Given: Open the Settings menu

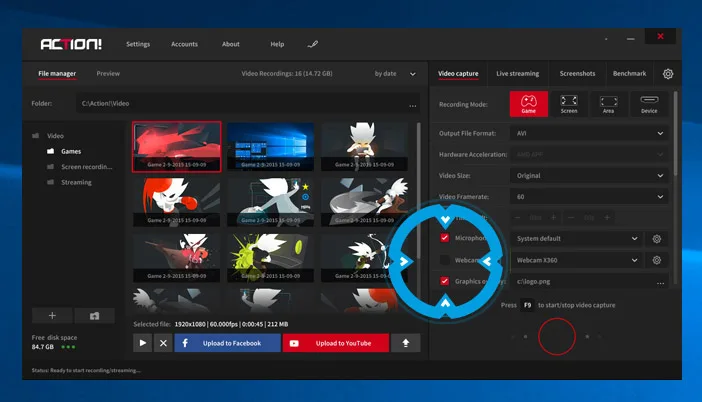Looking at the screenshot, I should pos(138,44).
